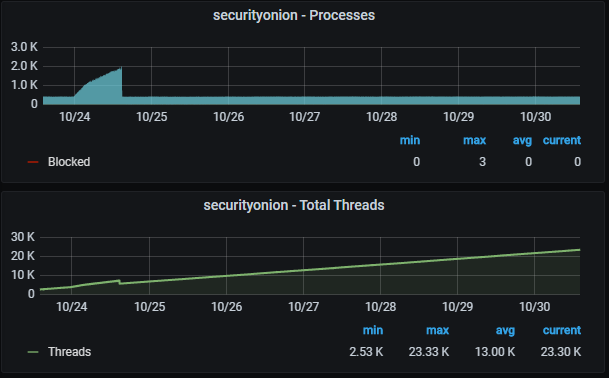Sort Total Threads legend by current column
The height and width of the screenshot is (378, 609).
(562, 330)
